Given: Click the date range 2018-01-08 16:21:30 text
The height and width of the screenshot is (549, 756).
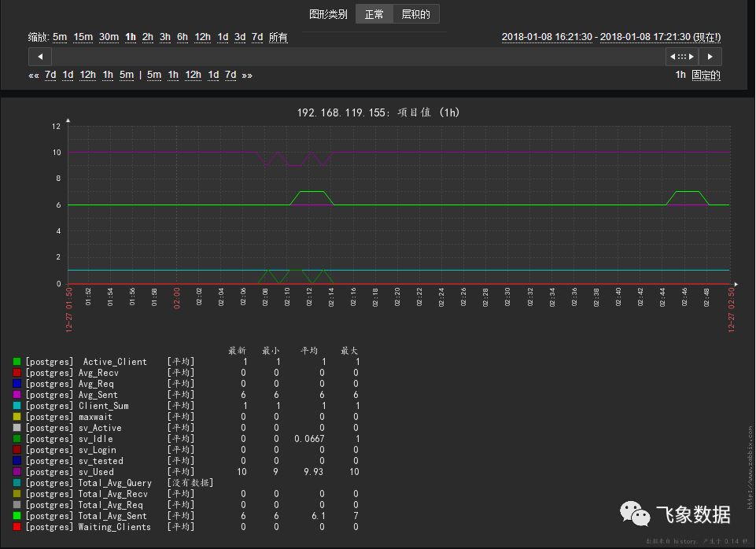Looking at the screenshot, I should pos(547,37).
